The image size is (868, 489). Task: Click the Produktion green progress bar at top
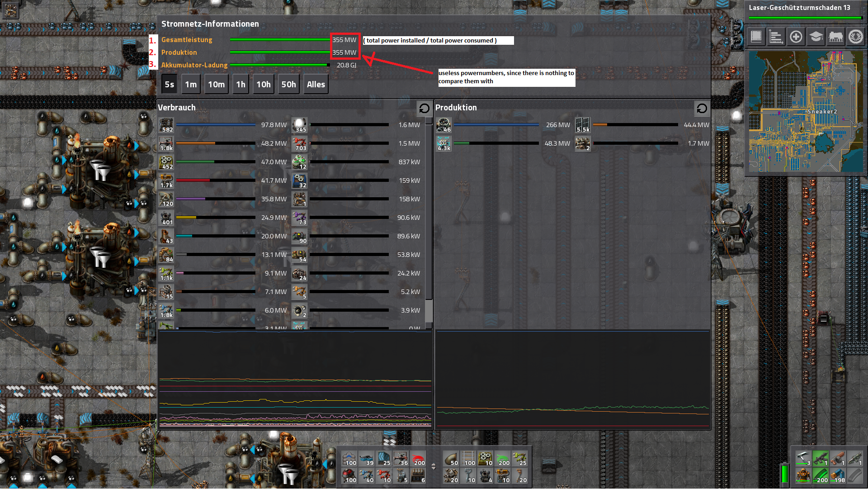tap(280, 52)
